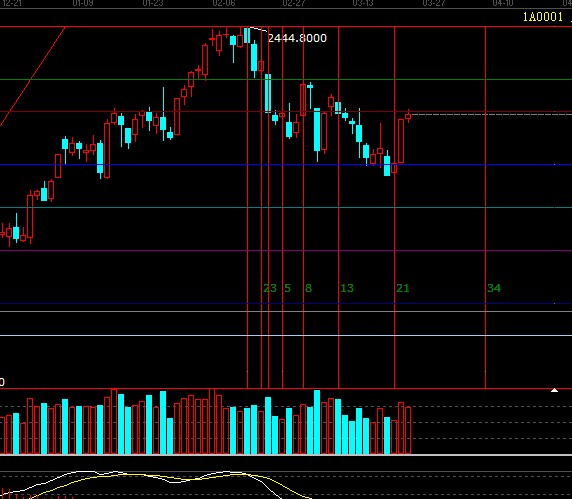Click the green Fibonacci label 23
Screen dimensions: 572x499
point(270,289)
